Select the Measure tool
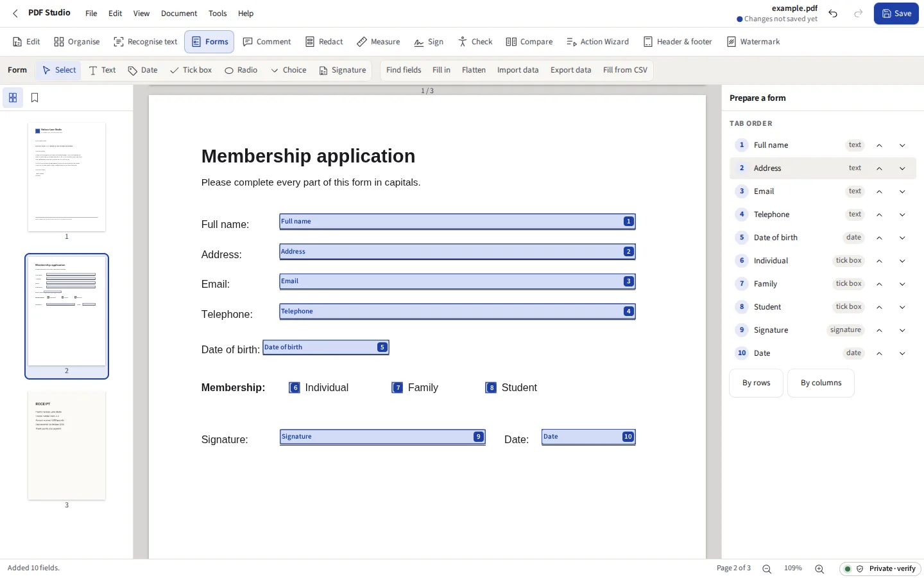 (378, 42)
